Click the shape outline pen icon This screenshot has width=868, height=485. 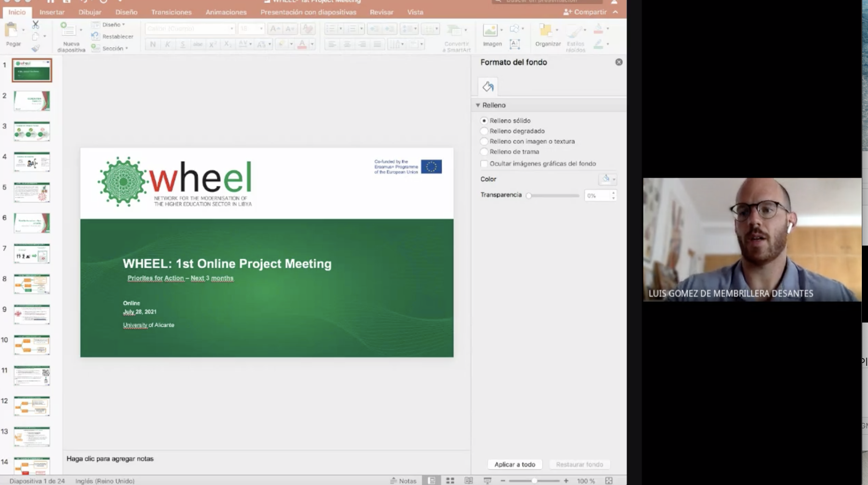tap(598, 44)
